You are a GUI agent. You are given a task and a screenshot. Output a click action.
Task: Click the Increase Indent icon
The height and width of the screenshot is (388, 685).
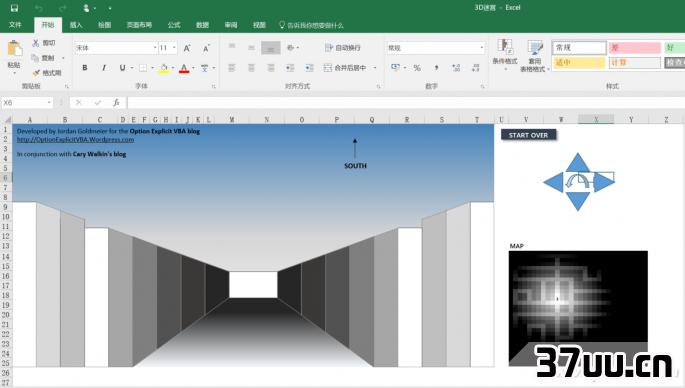pos(309,68)
